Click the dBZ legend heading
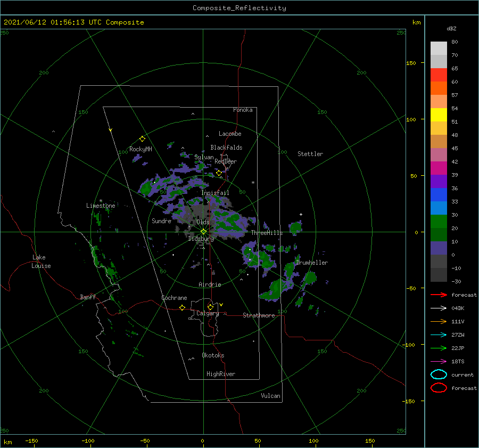The height and width of the screenshot is (448, 479). tap(451, 29)
